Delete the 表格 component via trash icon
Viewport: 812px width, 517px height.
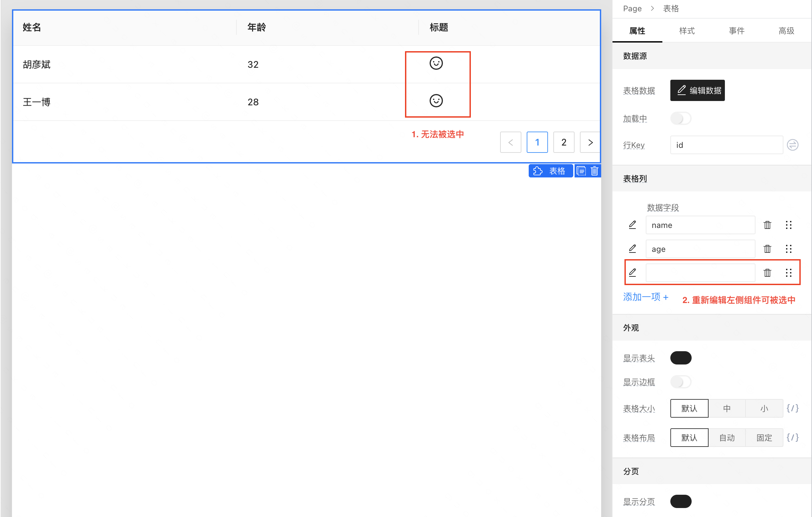click(x=595, y=170)
